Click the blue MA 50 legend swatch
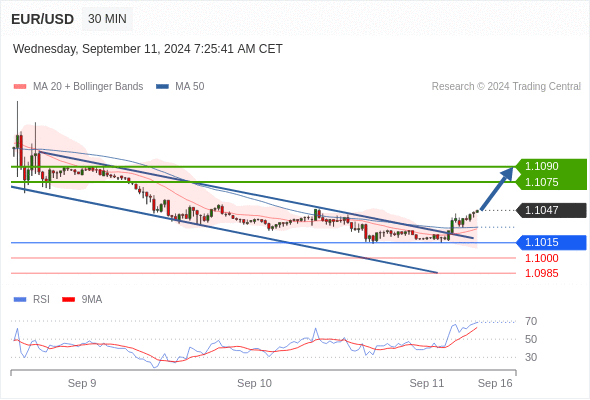This screenshot has height=400, width=590. point(162,87)
